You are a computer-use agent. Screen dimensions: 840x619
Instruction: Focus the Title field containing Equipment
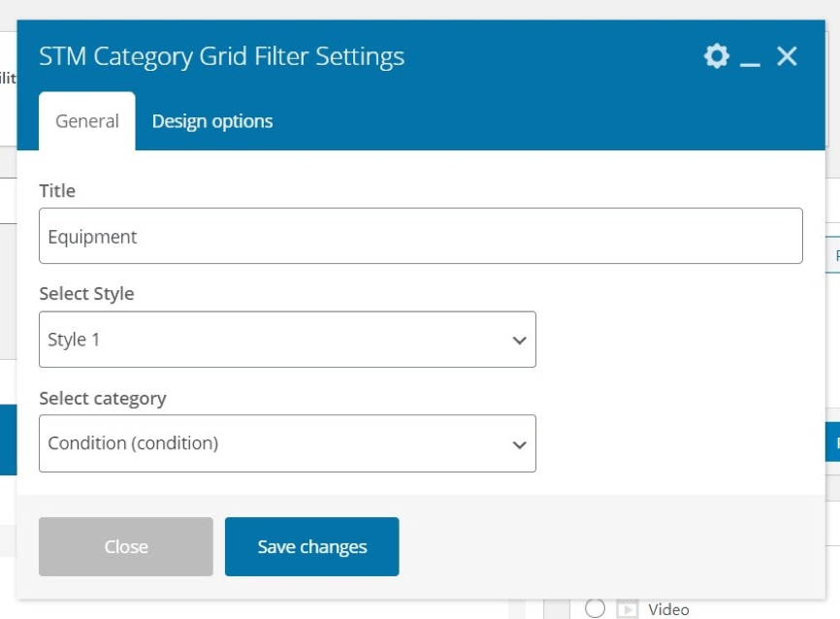click(x=420, y=237)
